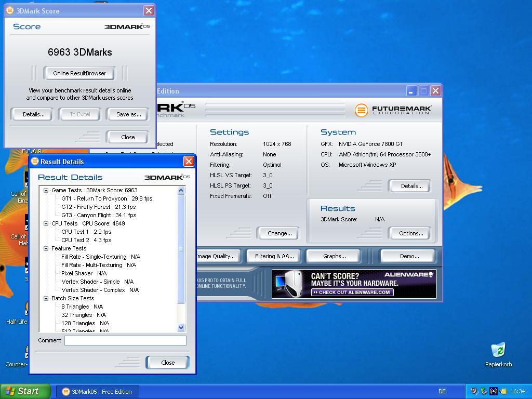Select 32 Triangles result row
Screen dimensions: 532x399
(84, 315)
